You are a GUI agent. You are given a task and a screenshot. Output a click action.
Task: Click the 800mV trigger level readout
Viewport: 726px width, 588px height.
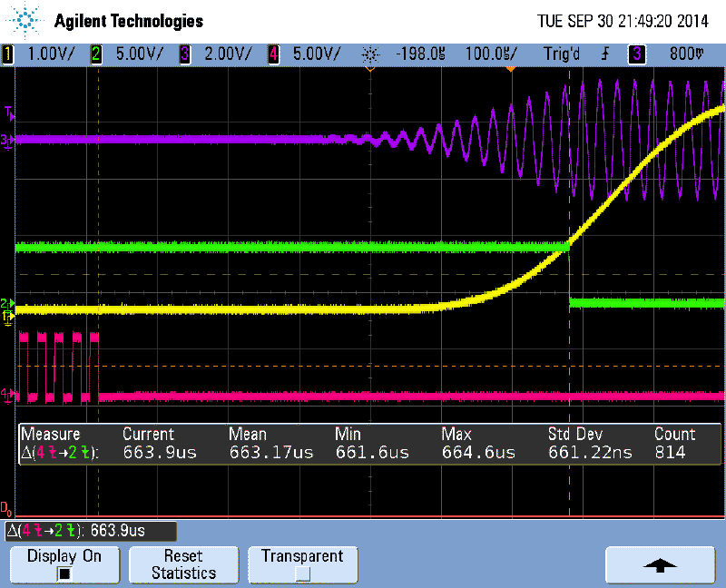(x=685, y=54)
